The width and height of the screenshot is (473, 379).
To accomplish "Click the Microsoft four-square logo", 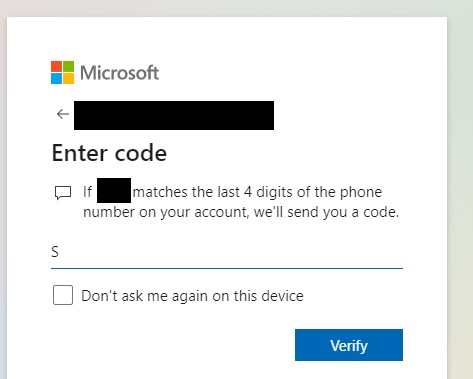I will point(62,72).
